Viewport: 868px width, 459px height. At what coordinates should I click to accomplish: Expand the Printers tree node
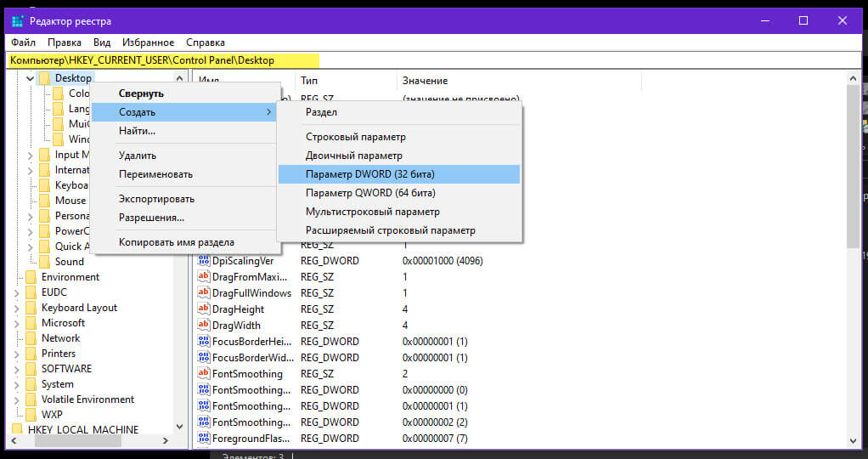[17, 354]
